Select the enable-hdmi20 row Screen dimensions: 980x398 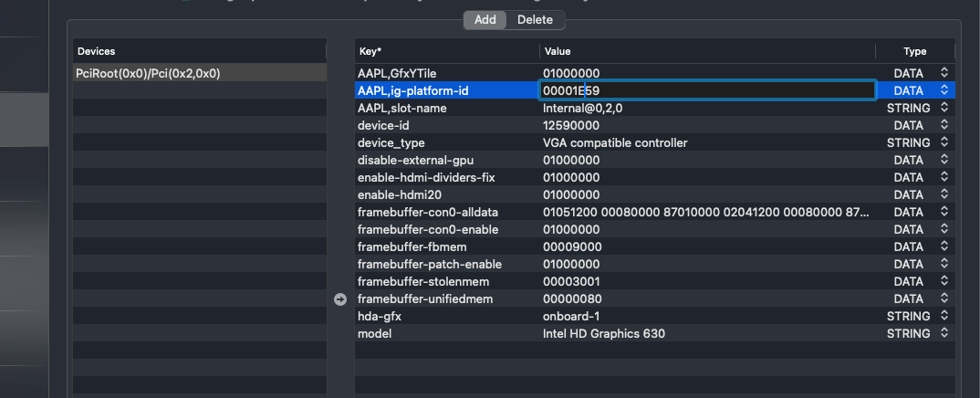398,194
